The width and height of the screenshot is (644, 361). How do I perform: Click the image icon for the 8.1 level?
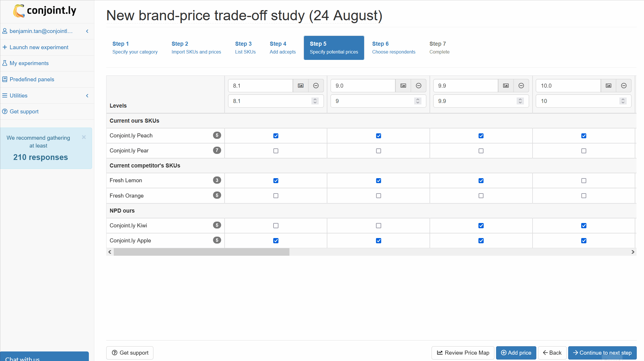[301, 86]
